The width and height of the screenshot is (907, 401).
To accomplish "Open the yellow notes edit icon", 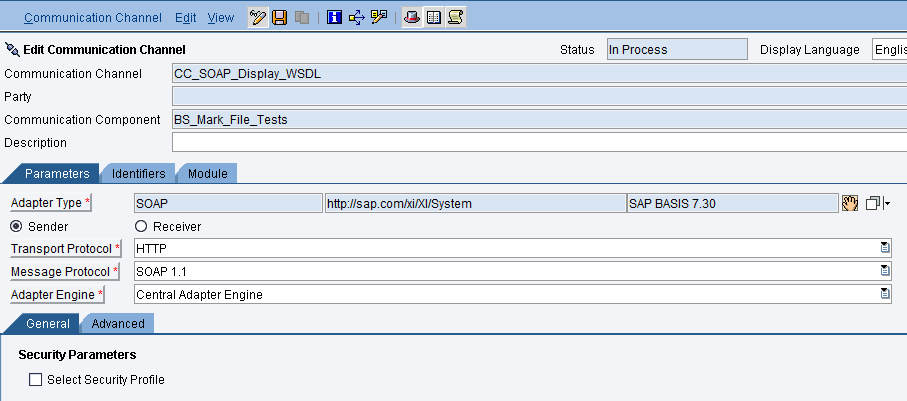I will tap(379, 18).
